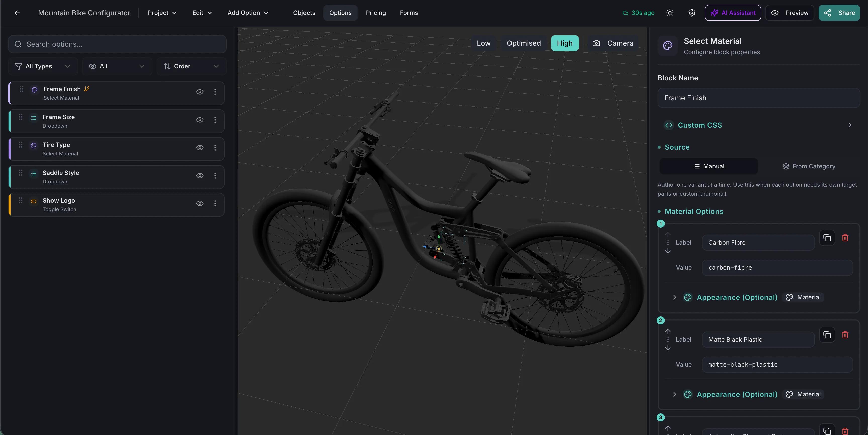The height and width of the screenshot is (435, 868).
Task: Click the Select Material palette icon in header
Action: coord(668,46)
